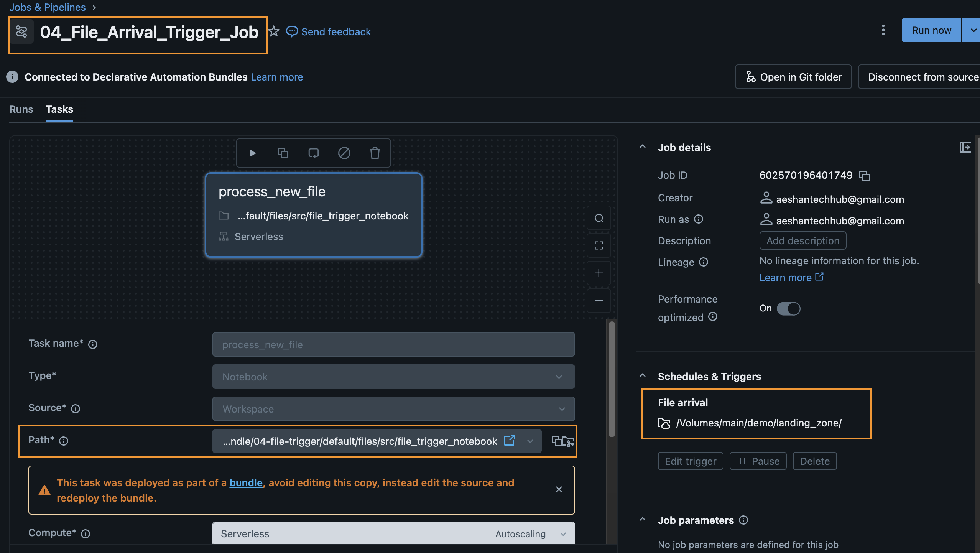The image size is (980, 553).
Task: Disable the task with the slash-circle icon
Action: click(x=344, y=153)
